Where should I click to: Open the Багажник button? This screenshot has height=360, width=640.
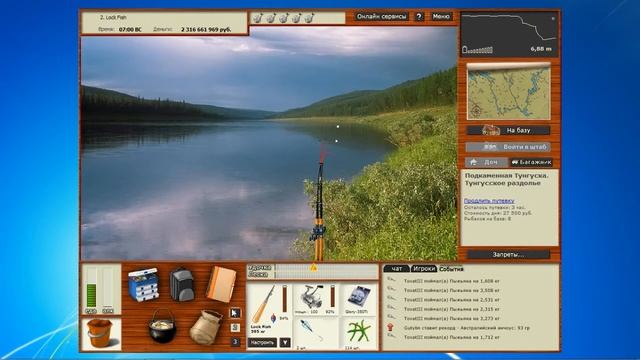pyautogui.click(x=531, y=162)
